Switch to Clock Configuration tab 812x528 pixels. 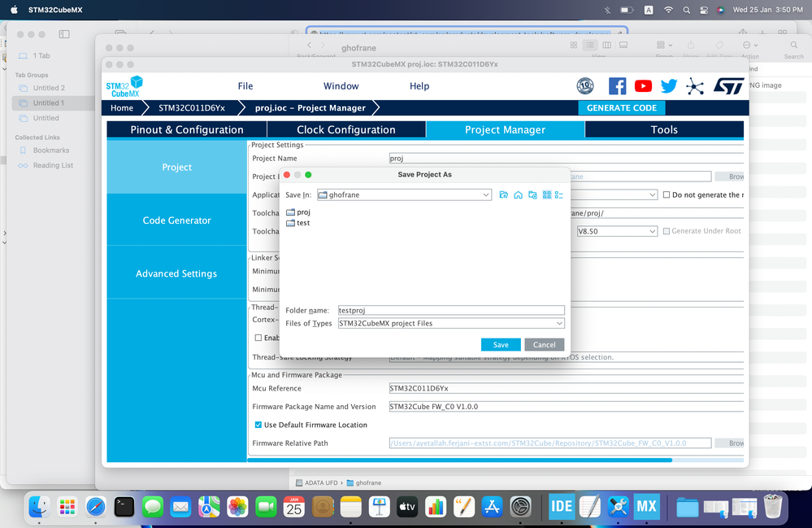[346, 129]
